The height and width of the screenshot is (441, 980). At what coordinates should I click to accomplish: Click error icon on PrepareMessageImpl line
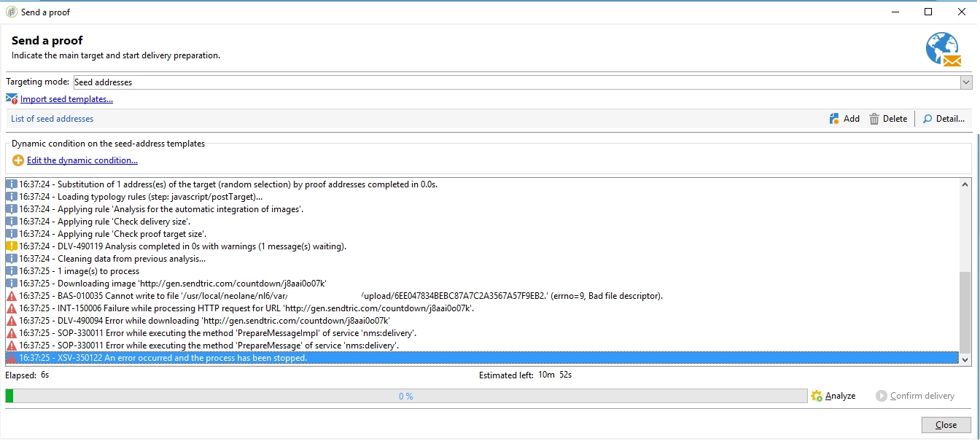click(x=11, y=333)
